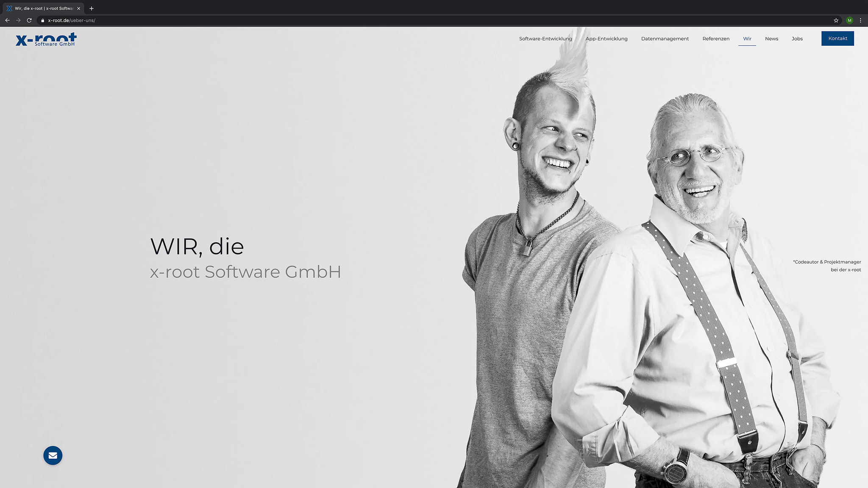Open the green profile avatar menu
Screen dimensions: 868x488
point(849,20)
